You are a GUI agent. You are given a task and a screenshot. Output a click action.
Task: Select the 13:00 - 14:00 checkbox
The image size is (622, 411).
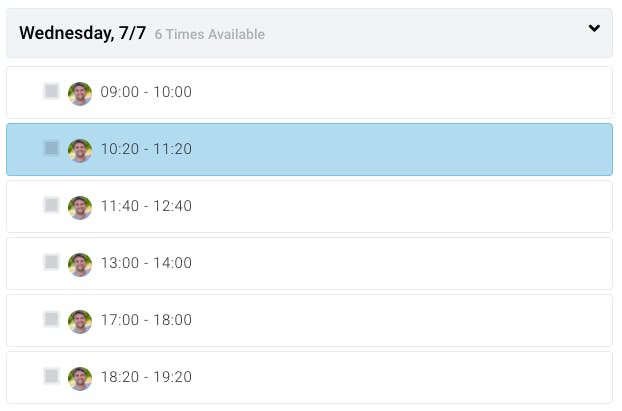coord(51,262)
